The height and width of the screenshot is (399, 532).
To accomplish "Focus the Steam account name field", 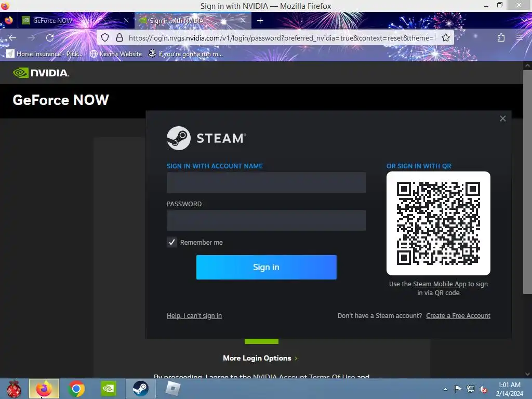I will tap(266, 182).
